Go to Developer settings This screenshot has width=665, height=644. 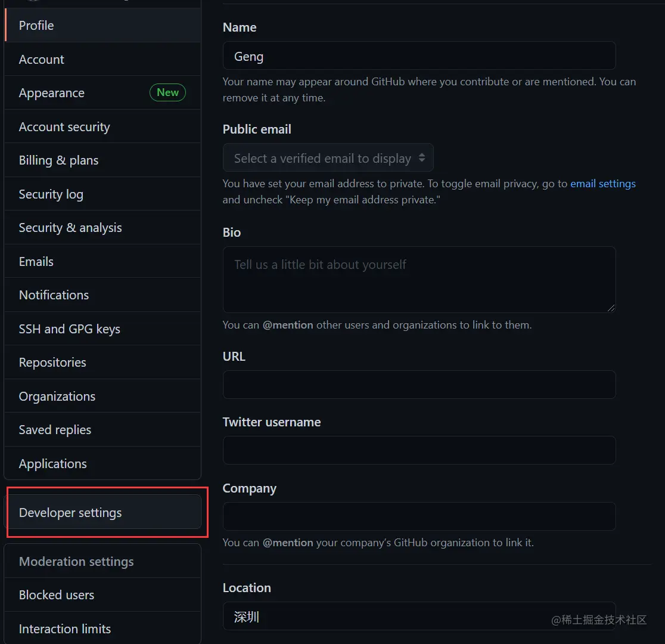click(x=70, y=513)
